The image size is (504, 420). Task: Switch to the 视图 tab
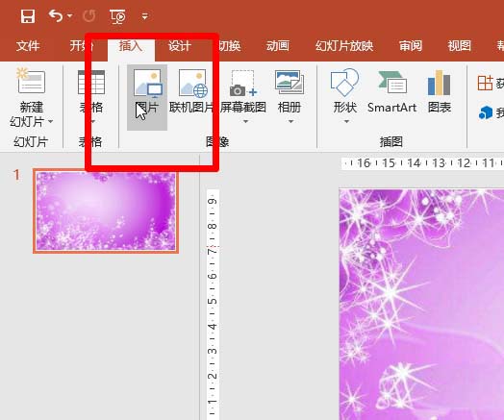[460, 46]
